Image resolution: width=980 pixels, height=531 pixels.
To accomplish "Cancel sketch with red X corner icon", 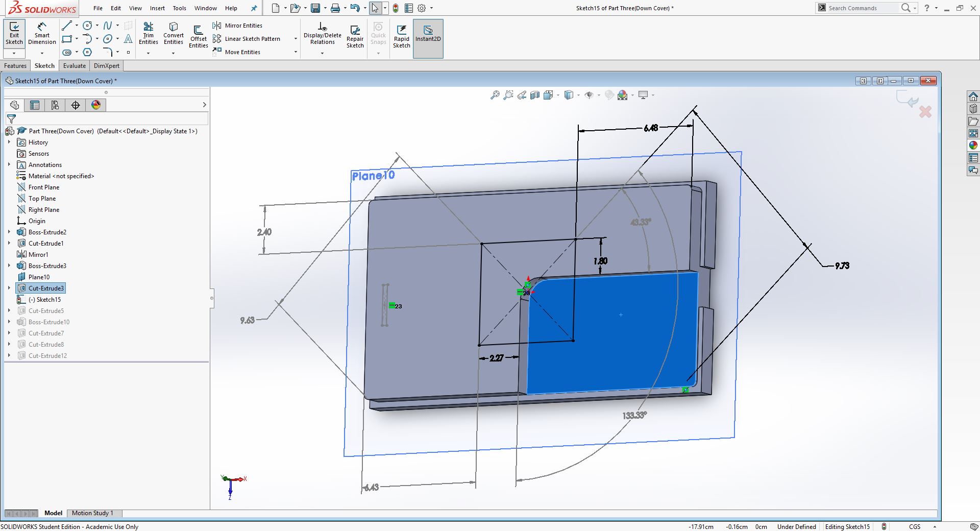I will [925, 112].
